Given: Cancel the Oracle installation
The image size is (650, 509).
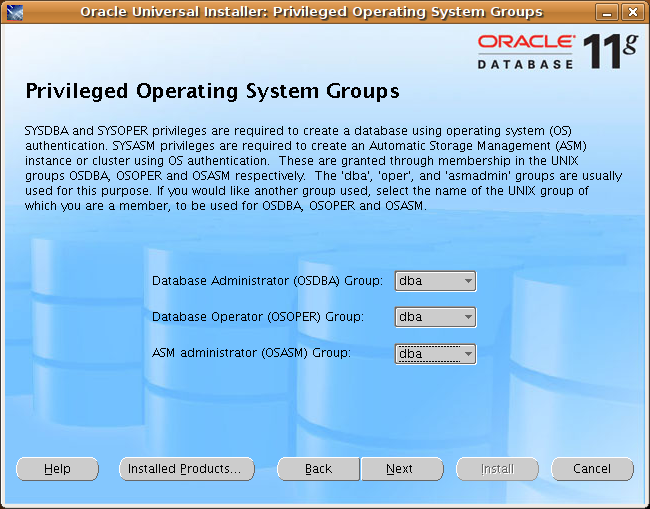Looking at the screenshot, I should [592, 469].
